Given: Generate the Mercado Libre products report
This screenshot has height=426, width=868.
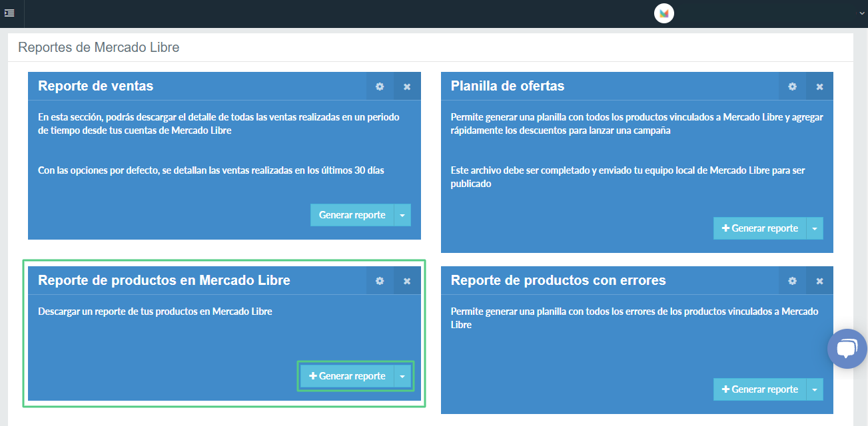Looking at the screenshot, I should 347,376.
